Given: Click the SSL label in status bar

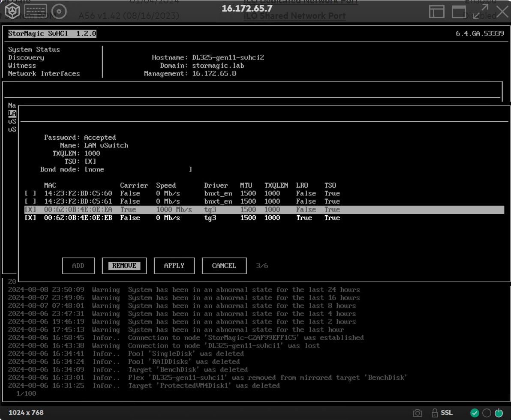Looking at the screenshot, I should pyautogui.click(x=446, y=413).
